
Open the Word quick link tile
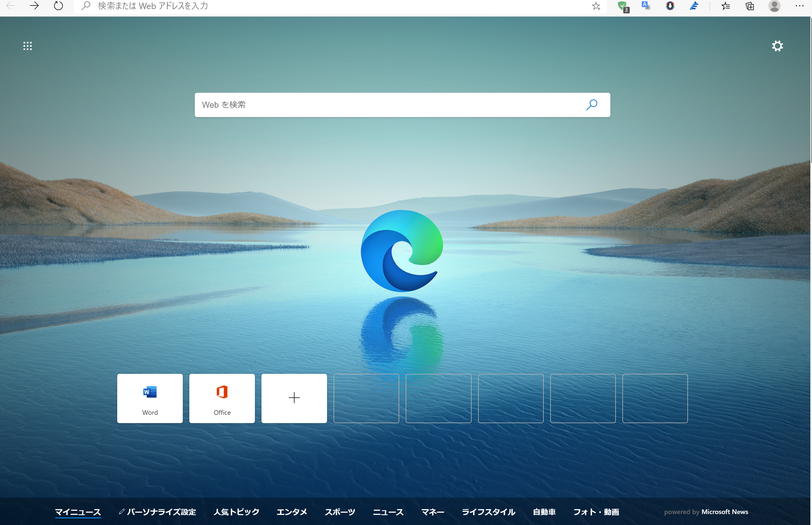150,398
